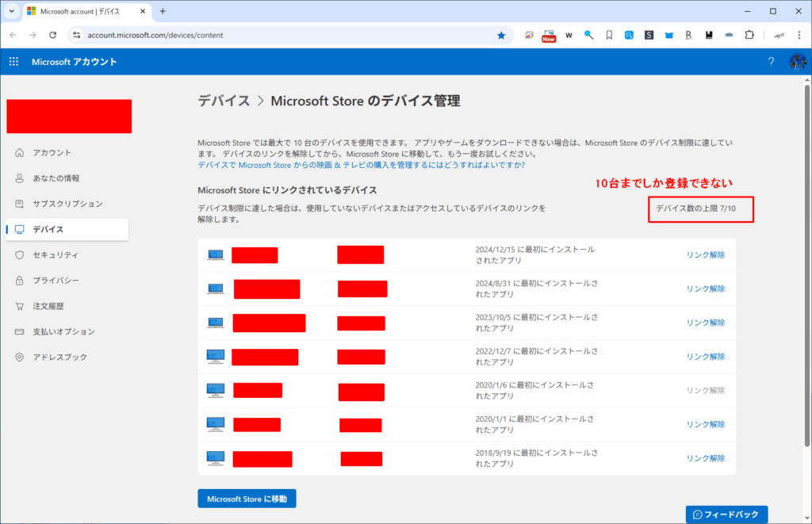Unlink the device installed 2018/9/19
This screenshot has width=812, height=524.
(705, 458)
